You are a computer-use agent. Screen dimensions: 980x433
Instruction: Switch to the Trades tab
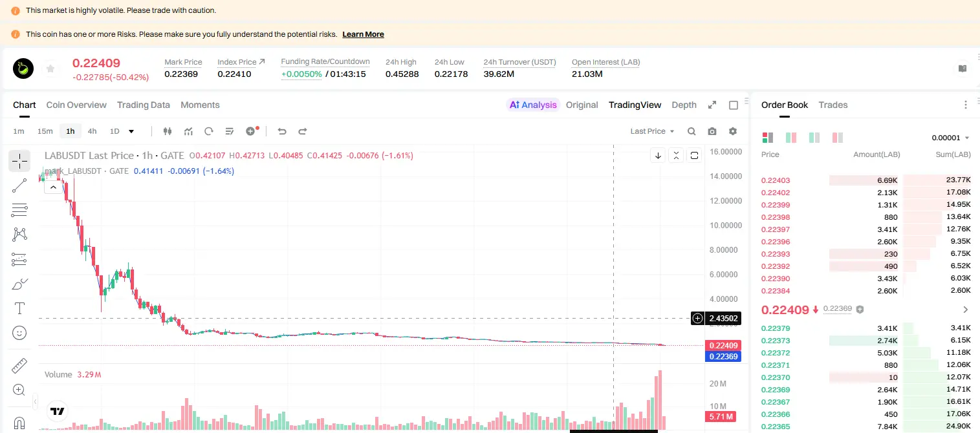[833, 105]
